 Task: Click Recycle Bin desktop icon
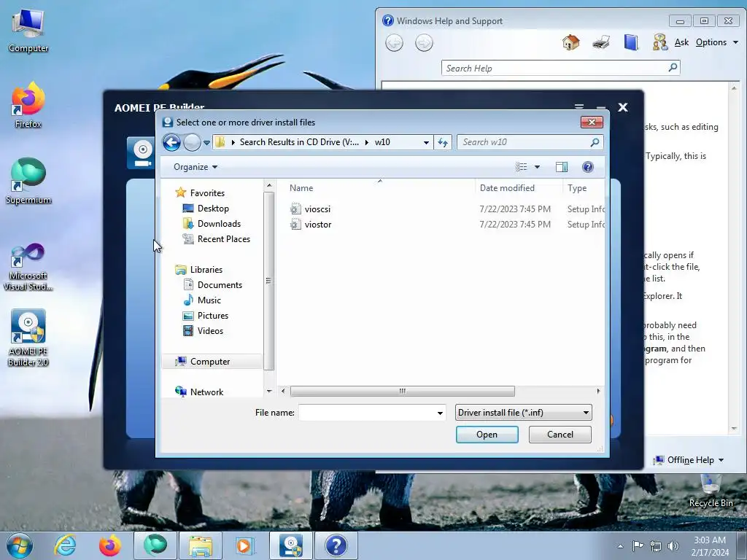711,491
